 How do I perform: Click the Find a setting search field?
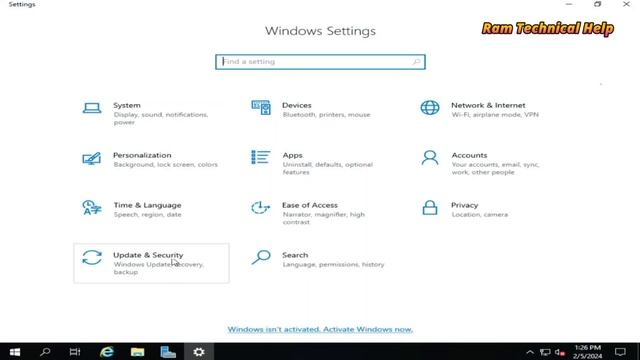[320, 62]
